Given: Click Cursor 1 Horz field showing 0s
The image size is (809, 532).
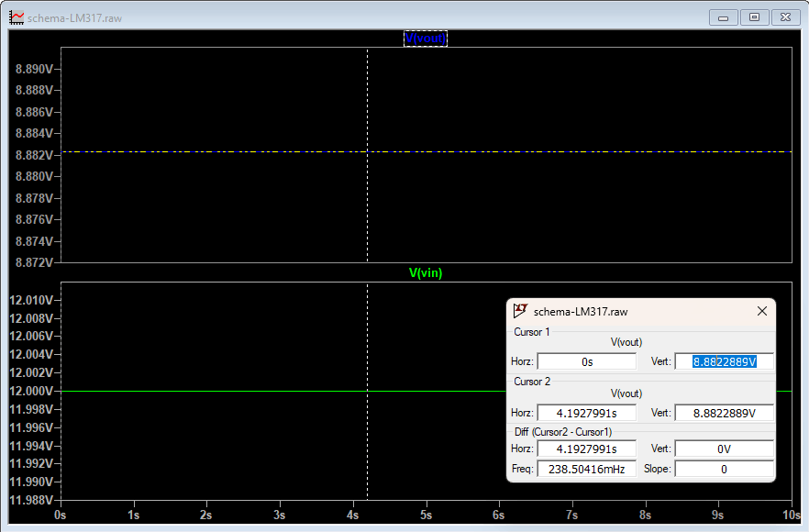Looking at the screenshot, I should (587, 361).
